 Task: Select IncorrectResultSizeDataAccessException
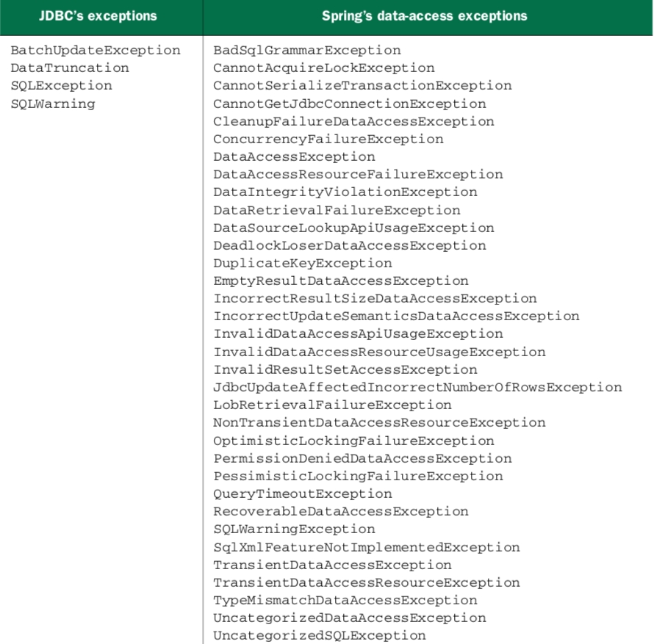pyautogui.click(x=375, y=298)
